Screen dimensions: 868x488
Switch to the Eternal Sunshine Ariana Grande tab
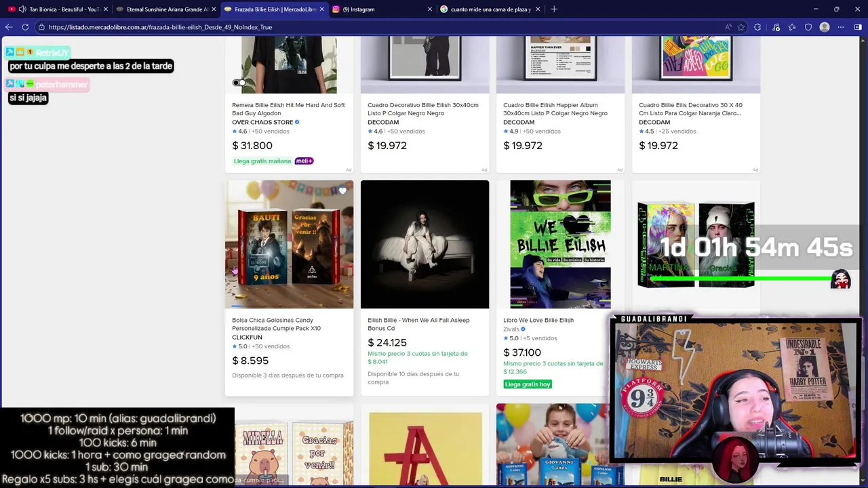click(166, 9)
